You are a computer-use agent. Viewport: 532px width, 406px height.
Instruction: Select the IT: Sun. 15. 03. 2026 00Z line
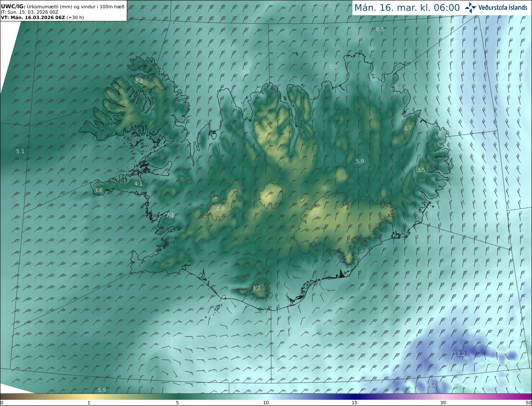pos(30,12)
